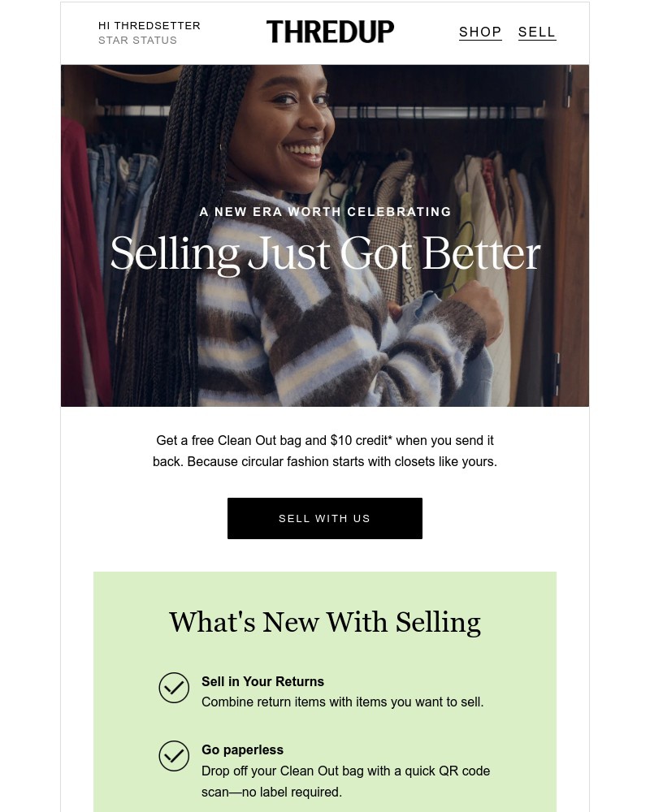Open the SELL link in the header
The image size is (650, 812).
pos(537,32)
